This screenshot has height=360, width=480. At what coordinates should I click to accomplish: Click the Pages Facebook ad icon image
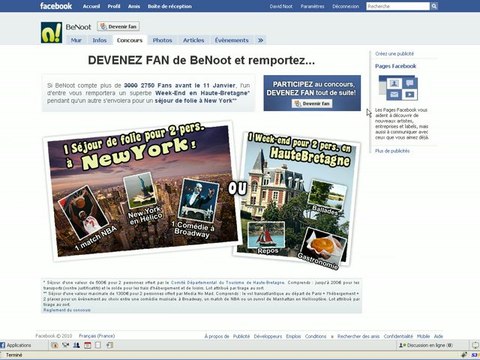point(398,88)
